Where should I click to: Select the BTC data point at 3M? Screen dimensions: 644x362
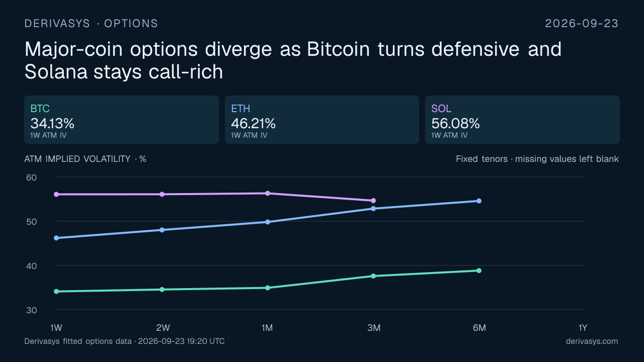[x=373, y=276]
